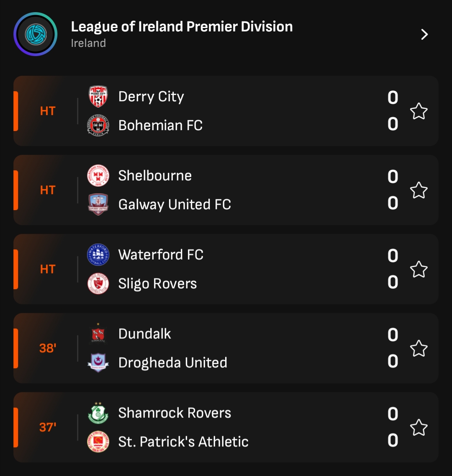Viewport: 452px width, 476px height.
Task: Select the Waterford FC crest
Action: (x=98, y=255)
